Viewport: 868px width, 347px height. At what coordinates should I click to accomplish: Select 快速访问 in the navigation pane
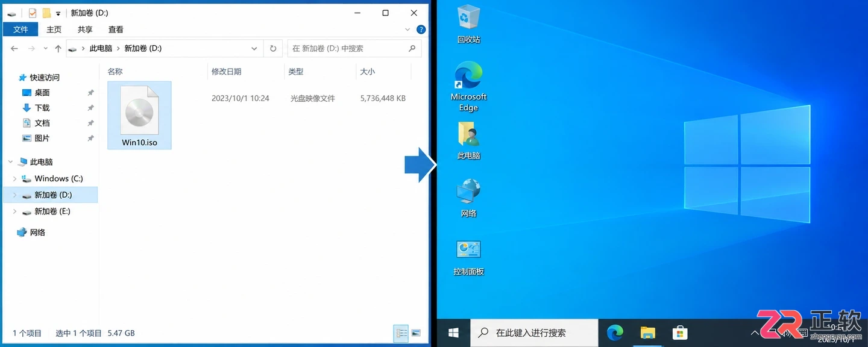point(45,77)
